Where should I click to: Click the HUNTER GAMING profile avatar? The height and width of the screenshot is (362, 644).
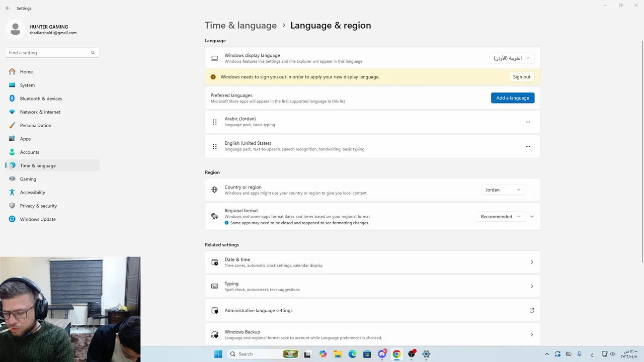click(15, 29)
